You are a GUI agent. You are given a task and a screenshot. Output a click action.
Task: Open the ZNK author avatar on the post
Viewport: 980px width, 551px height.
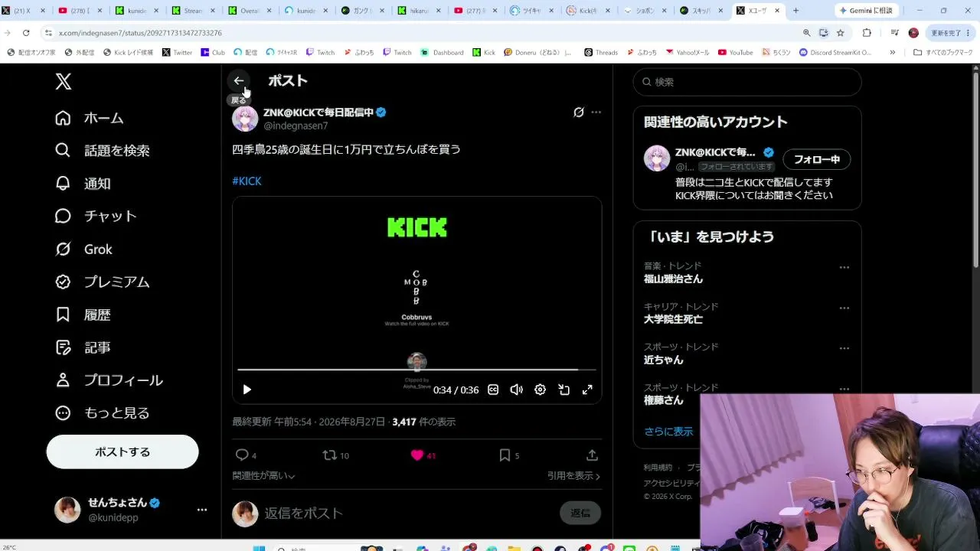(x=245, y=119)
